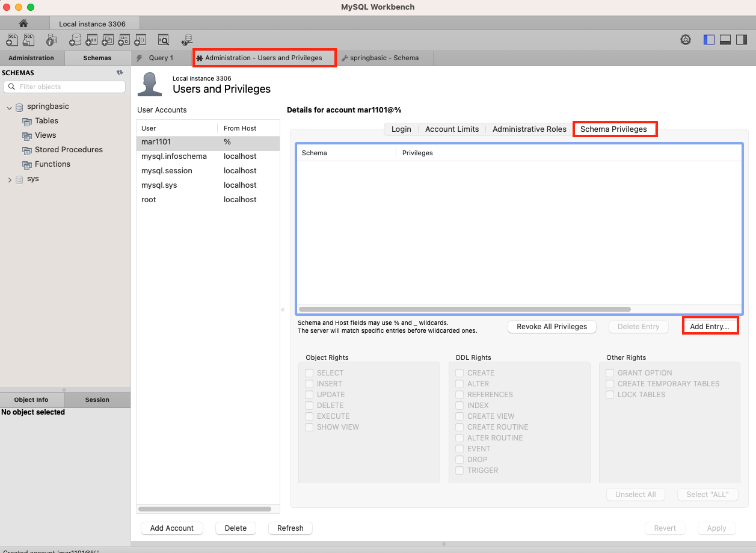Click the sys database icon
Screen dimensions: 756x553
[19, 179]
